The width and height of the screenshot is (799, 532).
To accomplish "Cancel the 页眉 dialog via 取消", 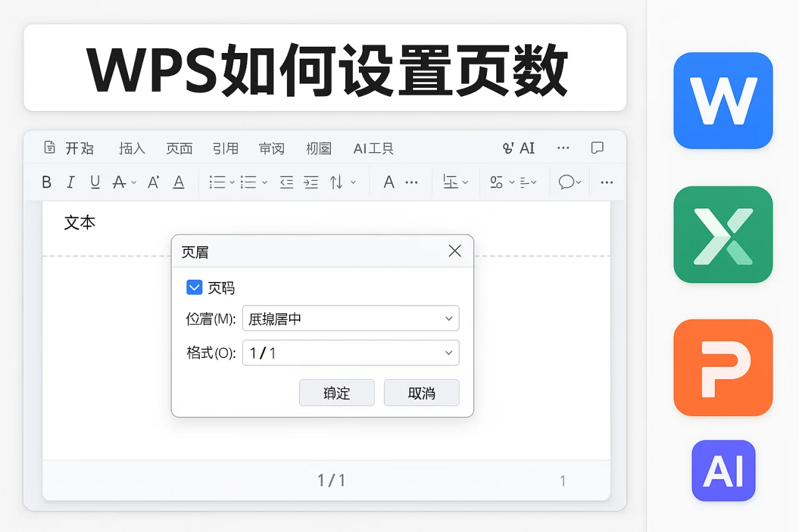I will [421, 392].
